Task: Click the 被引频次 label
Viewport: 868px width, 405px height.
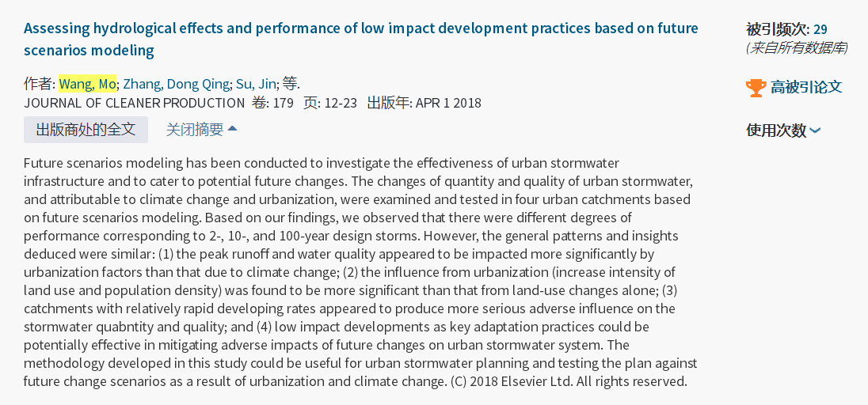Action: click(x=777, y=29)
